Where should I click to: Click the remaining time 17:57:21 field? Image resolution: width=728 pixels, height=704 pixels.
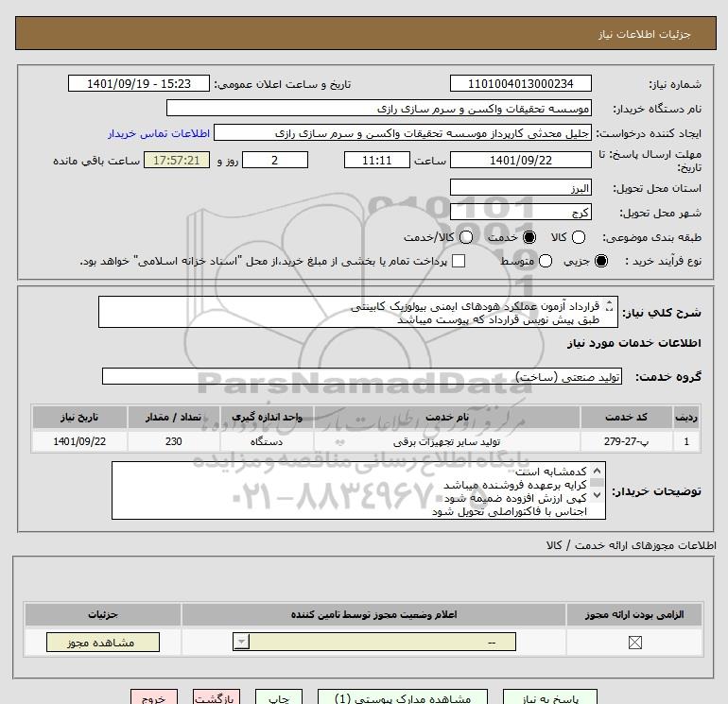pos(177,160)
